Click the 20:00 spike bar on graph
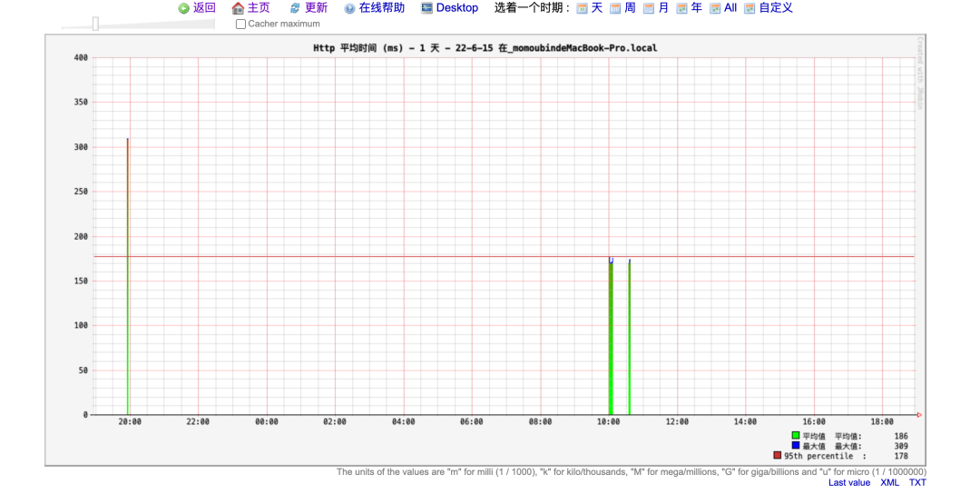The height and width of the screenshot is (504, 980). pos(128,276)
